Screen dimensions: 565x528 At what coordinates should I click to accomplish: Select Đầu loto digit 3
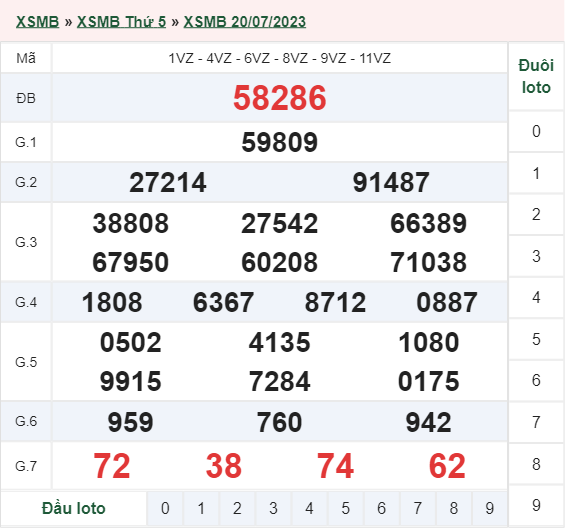[x=273, y=508]
